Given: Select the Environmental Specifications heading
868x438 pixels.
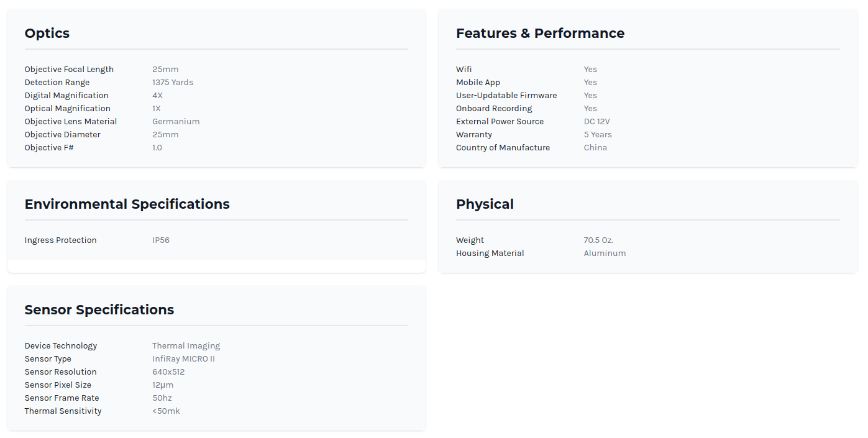Looking at the screenshot, I should 127,204.
